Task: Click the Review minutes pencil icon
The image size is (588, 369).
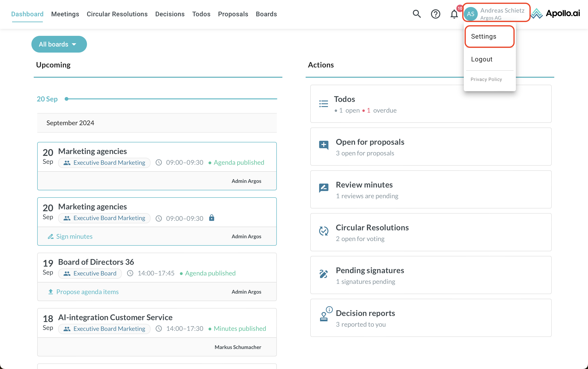Action: (x=324, y=188)
